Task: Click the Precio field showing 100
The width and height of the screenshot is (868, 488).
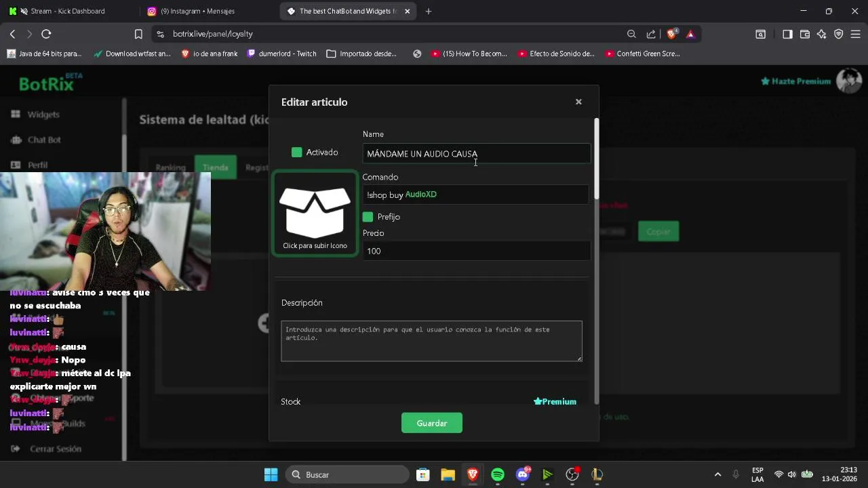Action: coord(476,251)
